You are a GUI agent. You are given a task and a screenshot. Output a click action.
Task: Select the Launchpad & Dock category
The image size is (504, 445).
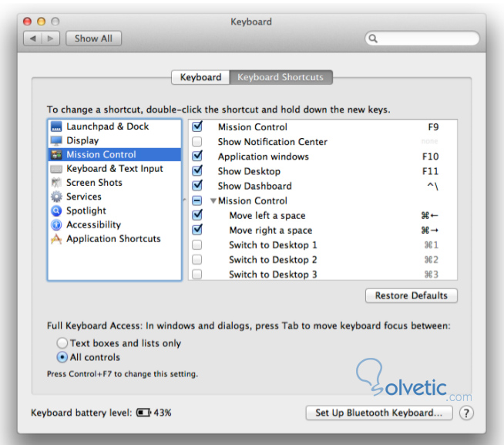point(115,126)
